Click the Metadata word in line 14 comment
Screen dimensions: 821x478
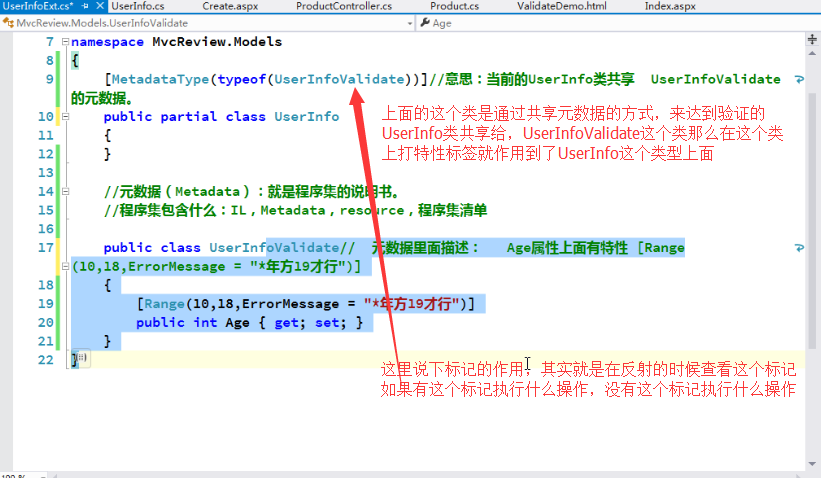[x=207, y=192]
